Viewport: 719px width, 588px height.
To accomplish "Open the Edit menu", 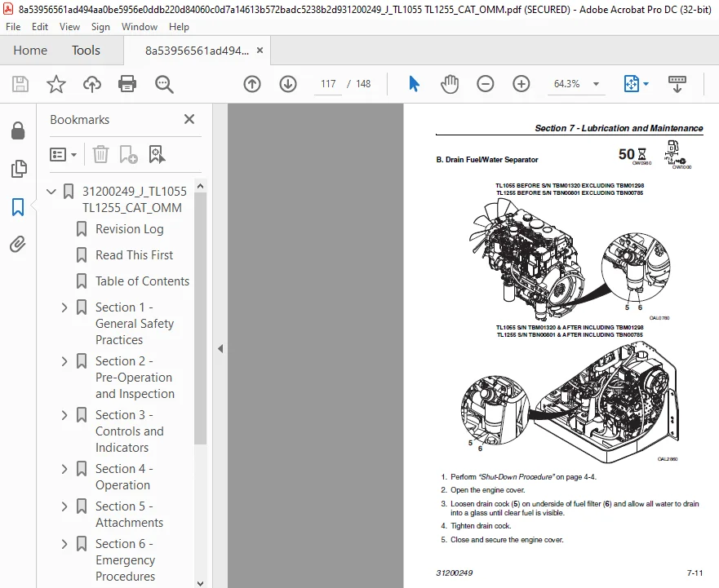I will [x=40, y=27].
